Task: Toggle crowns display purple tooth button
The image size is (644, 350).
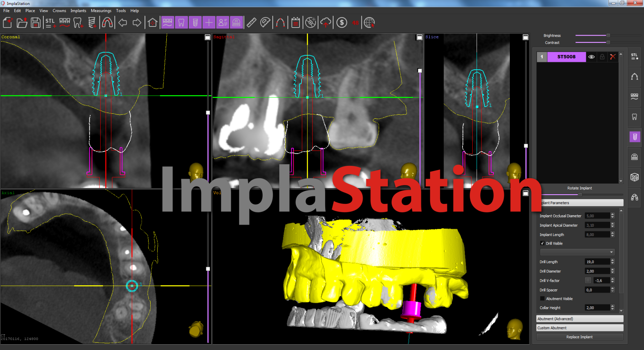Action: [x=181, y=23]
